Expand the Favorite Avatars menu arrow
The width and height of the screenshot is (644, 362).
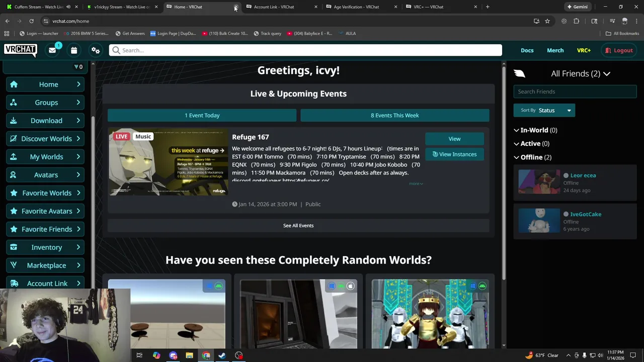click(x=78, y=211)
